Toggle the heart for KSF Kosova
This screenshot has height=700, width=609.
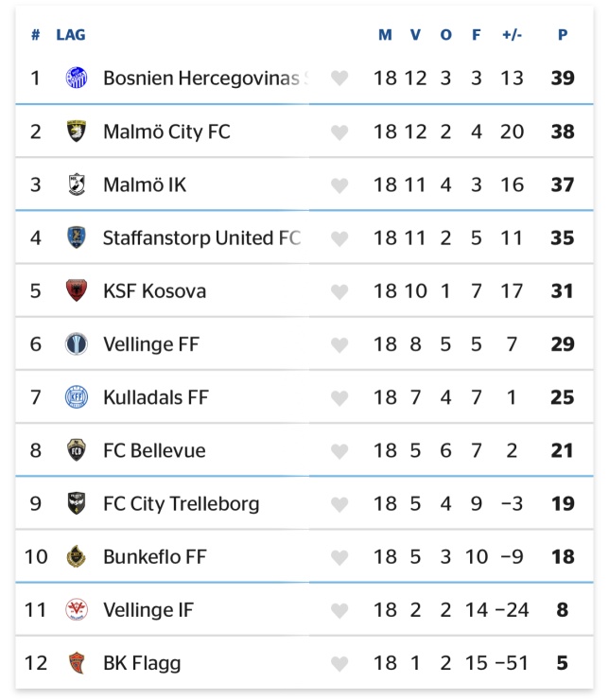point(339,291)
